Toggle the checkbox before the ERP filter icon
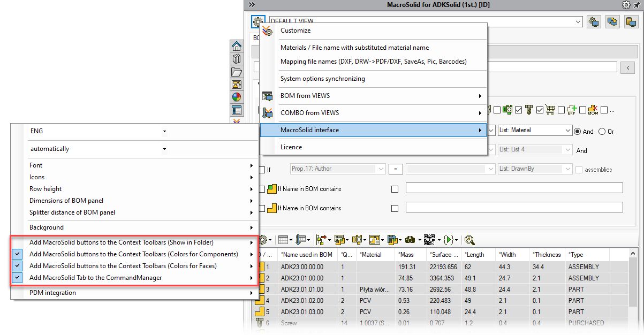The height and width of the screenshot is (335, 644). tap(561, 110)
